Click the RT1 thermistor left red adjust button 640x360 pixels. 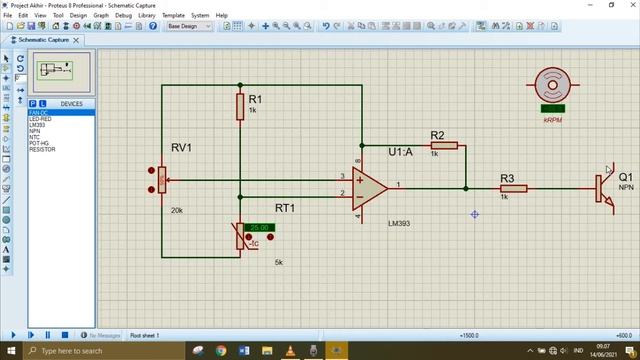point(249,237)
